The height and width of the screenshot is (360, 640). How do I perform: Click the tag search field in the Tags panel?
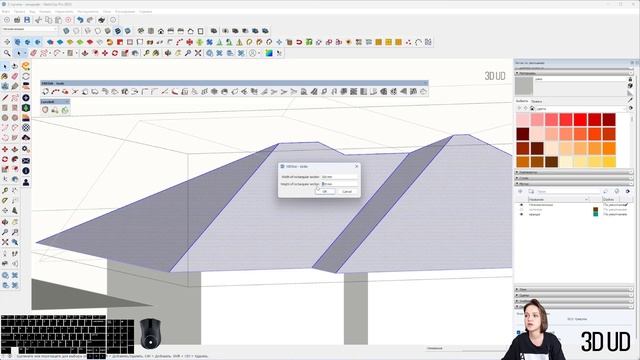(569, 191)
